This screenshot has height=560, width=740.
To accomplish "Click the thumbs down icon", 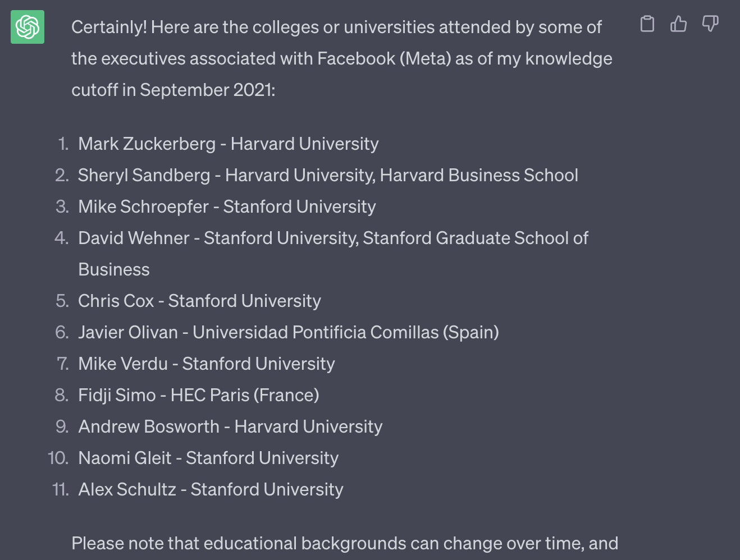I will (710, 24).
